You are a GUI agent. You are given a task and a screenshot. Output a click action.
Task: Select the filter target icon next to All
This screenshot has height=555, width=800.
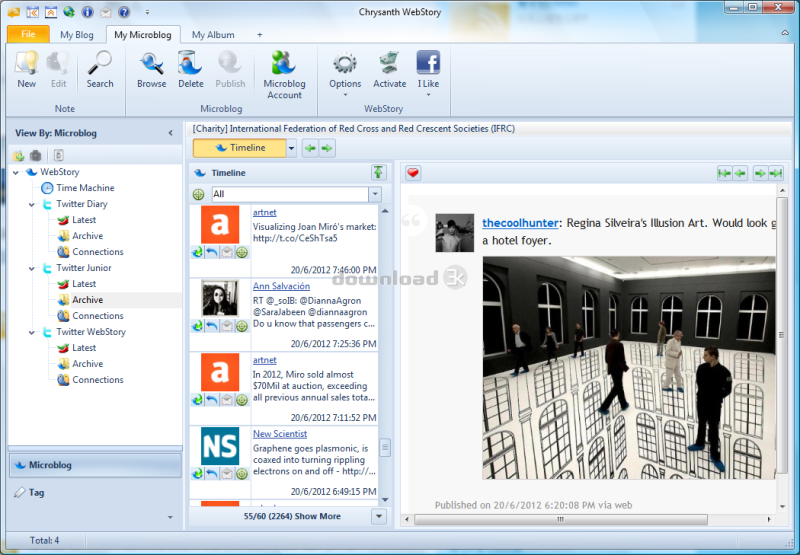coord(198,194)
